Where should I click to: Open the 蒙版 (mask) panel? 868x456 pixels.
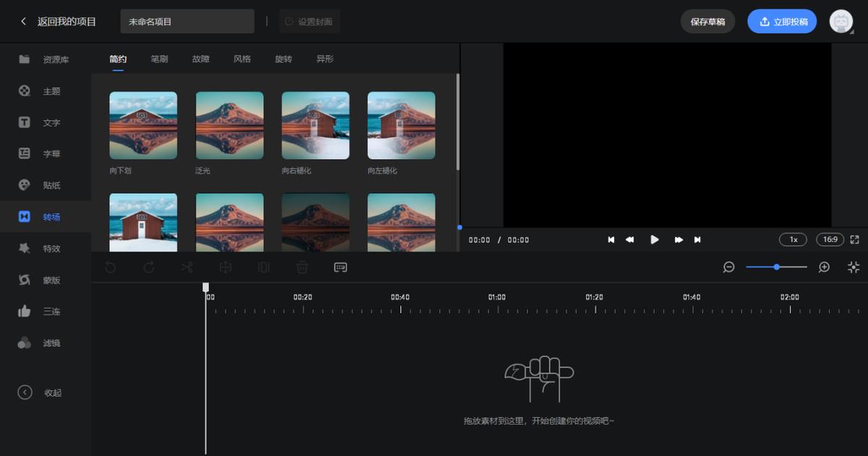pyautogui.click(x=46, y=280)
